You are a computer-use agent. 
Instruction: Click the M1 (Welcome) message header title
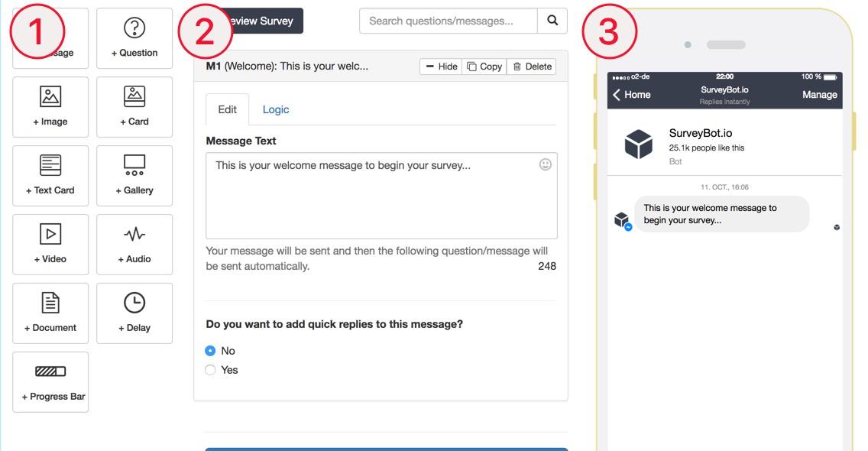(x=287, y=66)
